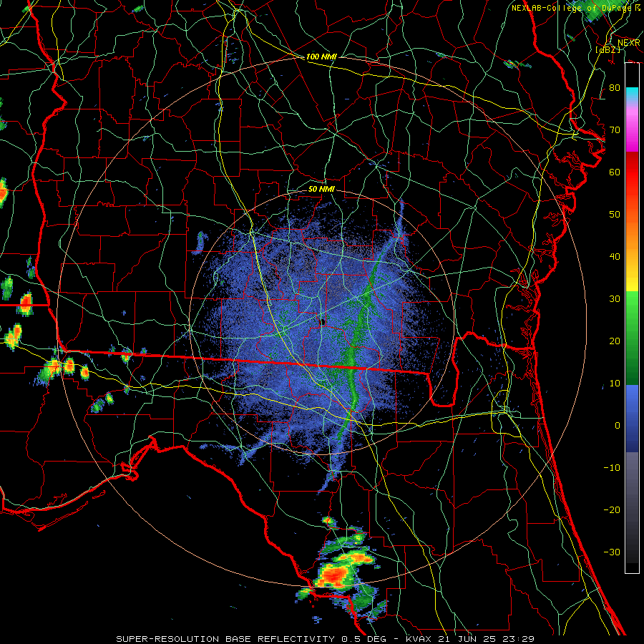Click the SUPER-RESOLUTION BASE REFLECTIVITY caption text
Image resolution: width=644 pixels, height=644 pixels.
point(225,639)
